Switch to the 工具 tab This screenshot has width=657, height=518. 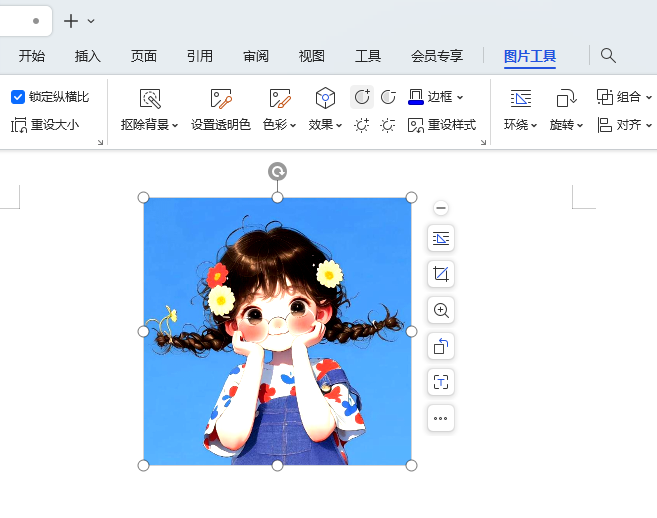[368, 56]
